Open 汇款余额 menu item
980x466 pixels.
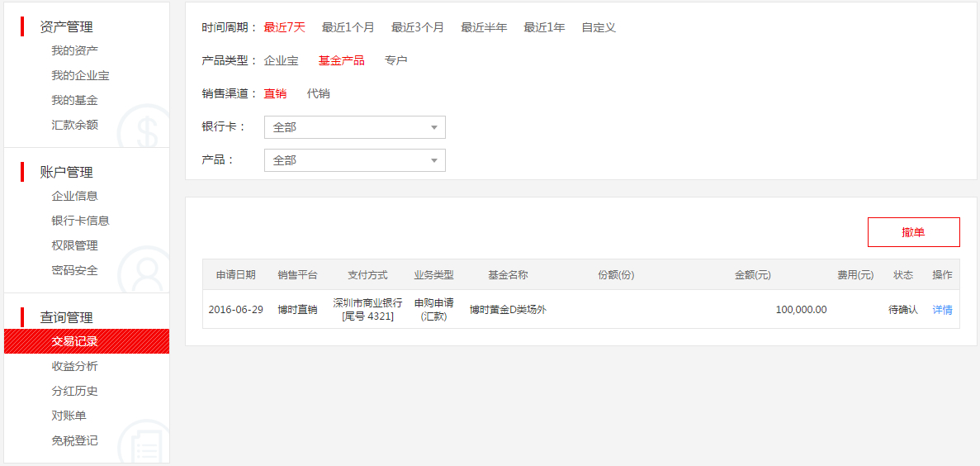[x=74, y=125]
